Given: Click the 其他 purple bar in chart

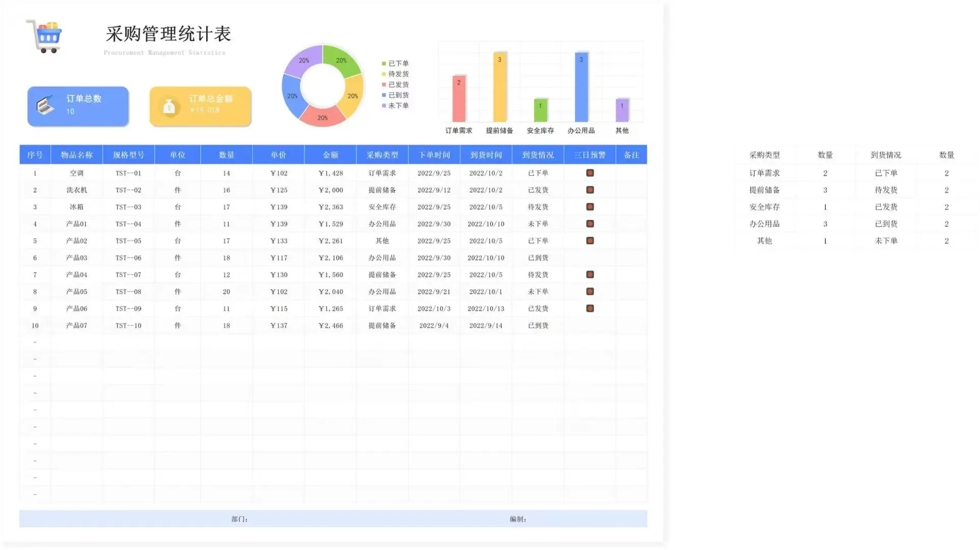Looking at the screenshot, I should [x=622, y=111].
